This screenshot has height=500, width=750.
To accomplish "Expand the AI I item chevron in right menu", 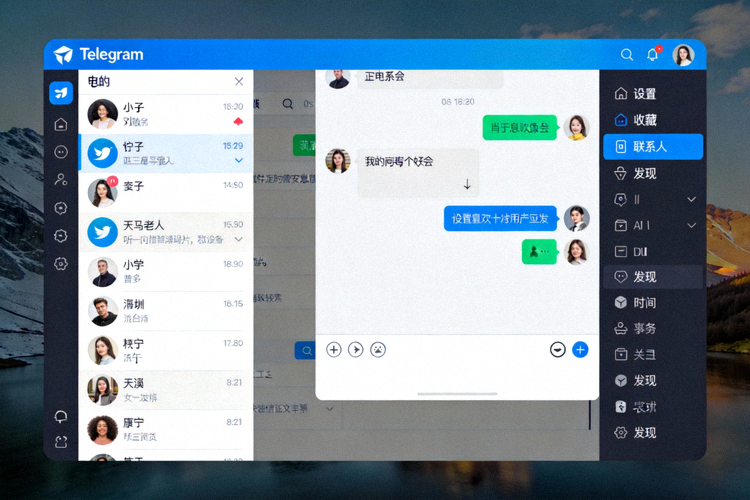I will tap(692, 225).
